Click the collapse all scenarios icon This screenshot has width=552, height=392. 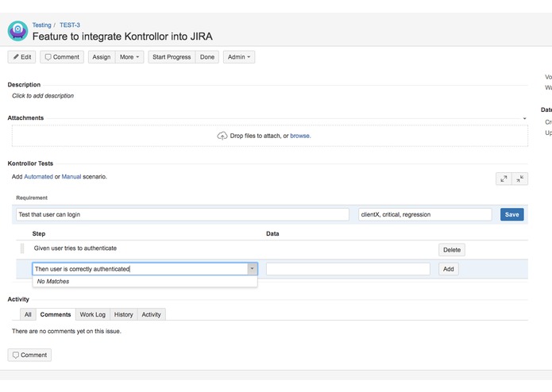tap(520, 179)
